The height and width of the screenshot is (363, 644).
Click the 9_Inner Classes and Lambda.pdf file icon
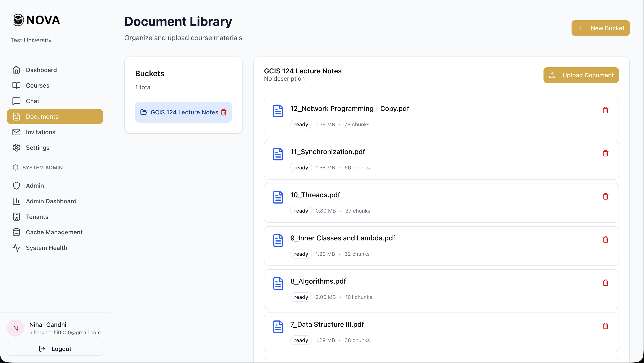click(x=278, y=240)
